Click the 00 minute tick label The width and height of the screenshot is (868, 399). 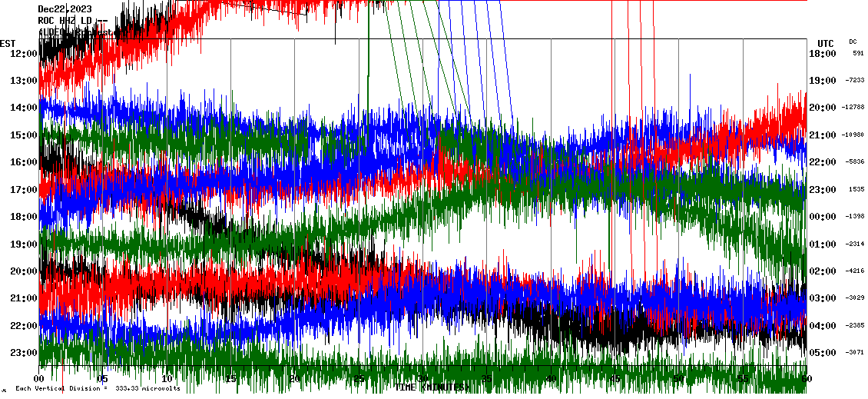40,379
